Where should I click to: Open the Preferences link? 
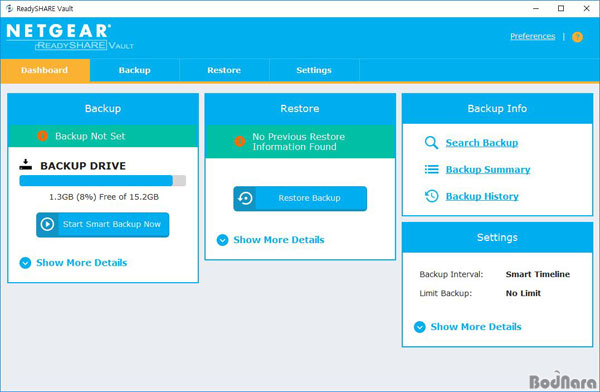[x=533, y=36]
